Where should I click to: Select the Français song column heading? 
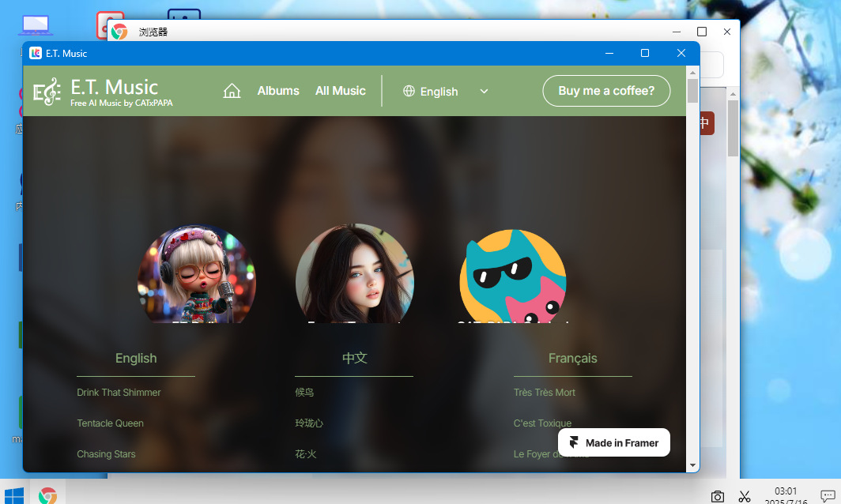[x=572, y=358]
